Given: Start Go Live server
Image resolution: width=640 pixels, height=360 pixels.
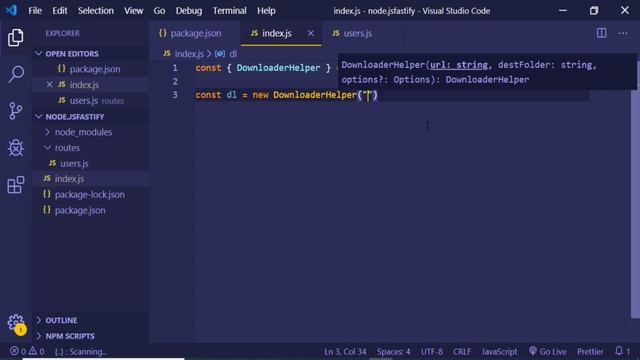Looking at the screenshot, I should (x=547, y=351).
